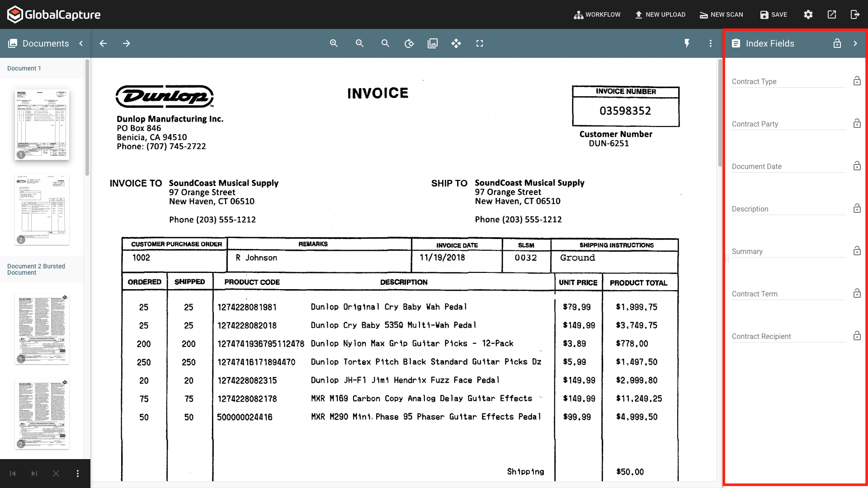This screenshot has width=868, height=488.
Task: Click the Contract Recipient field
Action: point(788,336)
